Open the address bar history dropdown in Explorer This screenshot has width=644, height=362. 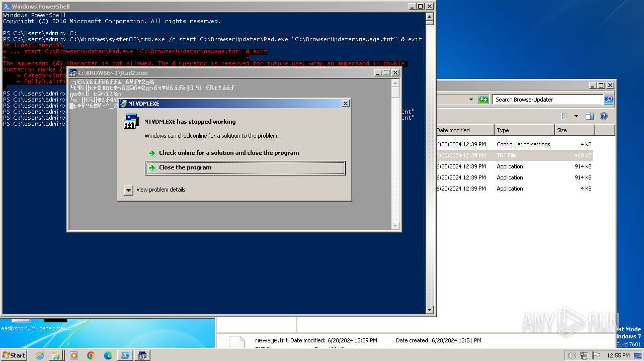click(x=471, y=100)
